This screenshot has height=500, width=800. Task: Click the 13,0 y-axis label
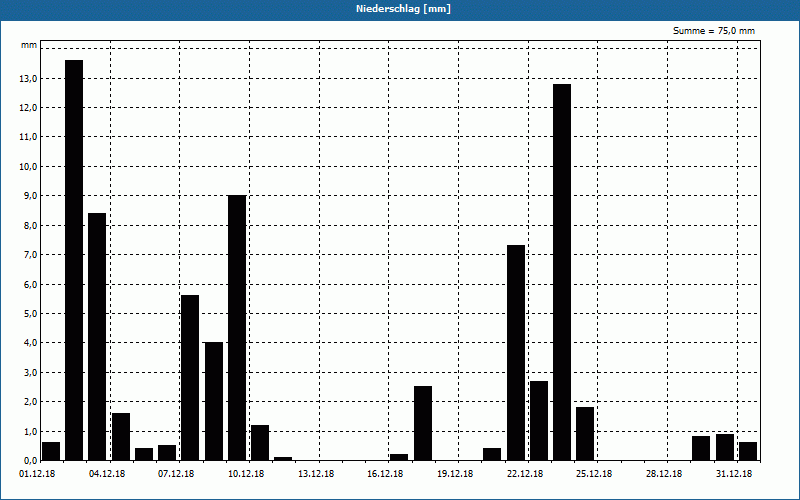pyautogui.click(x=28, y=78)
